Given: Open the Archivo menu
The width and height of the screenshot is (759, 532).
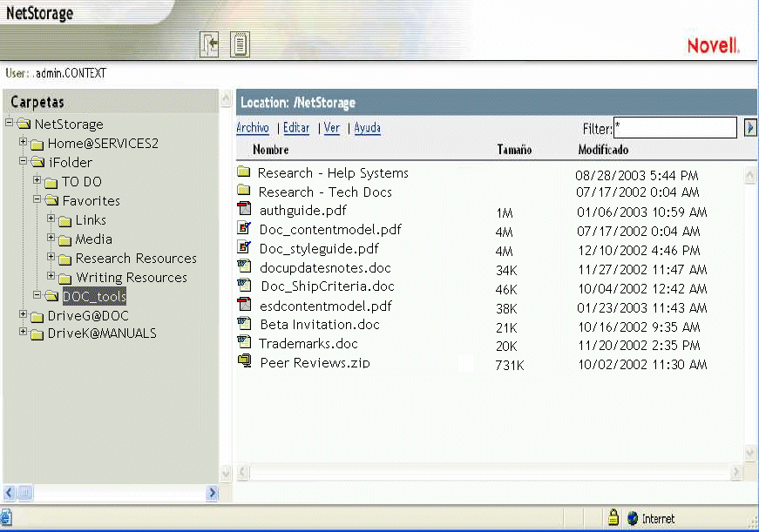Looking at the screenshot, I should click(x=252, y=128).
